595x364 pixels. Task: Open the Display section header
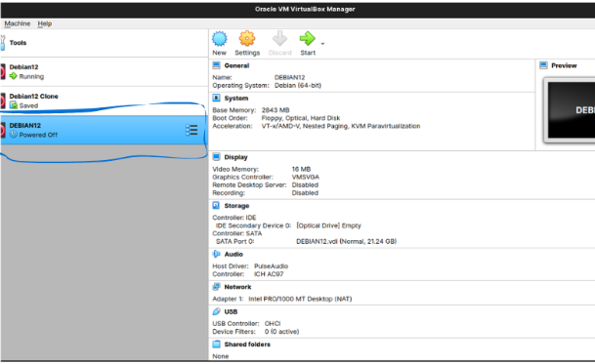pos(235,157)
